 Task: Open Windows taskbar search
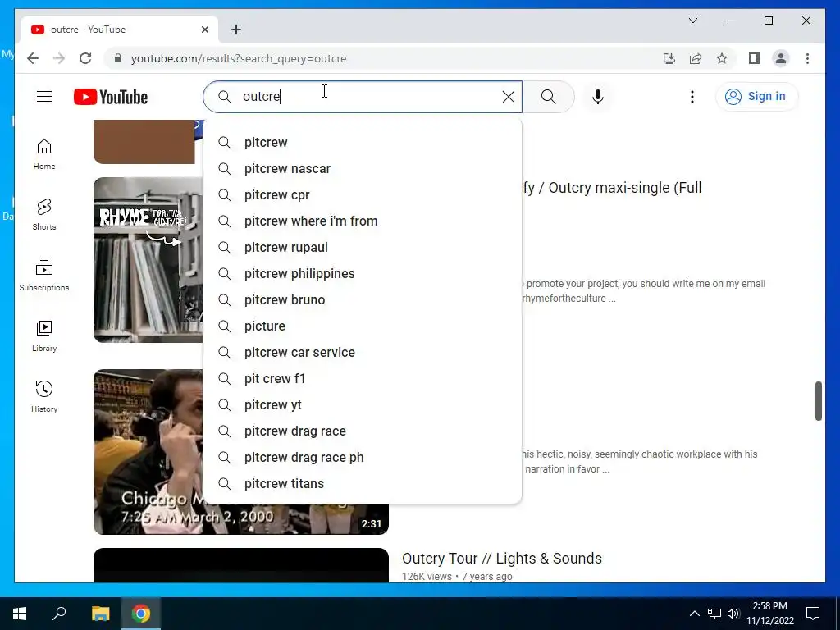[59, 614]
